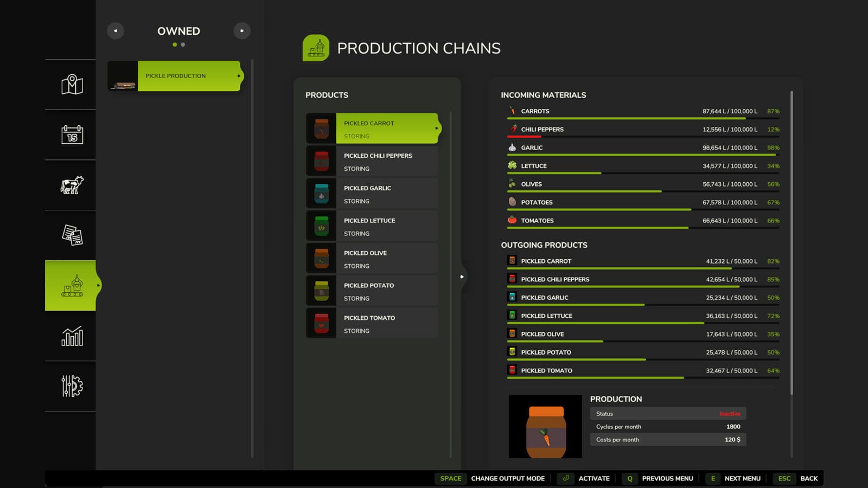Open the calendar icon in sidebar
This screenshot has width=868, height=488.
point(72,134)
